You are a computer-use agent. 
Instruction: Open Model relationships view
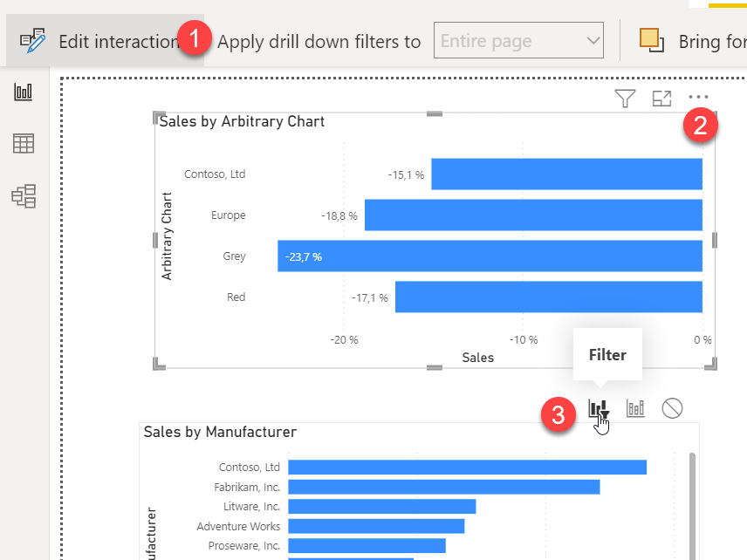click(x=24, y=196)
